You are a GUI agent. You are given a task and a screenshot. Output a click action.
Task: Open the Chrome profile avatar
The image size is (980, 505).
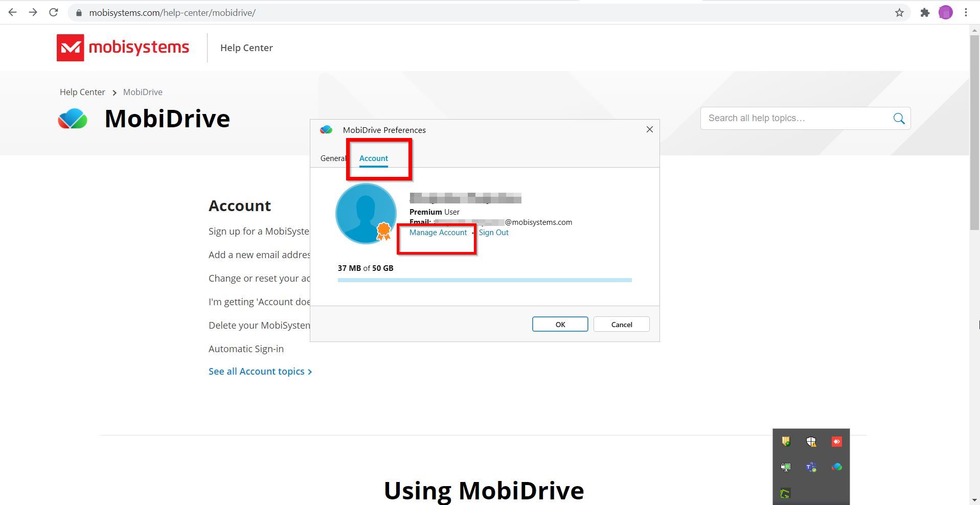pos(946,13)
